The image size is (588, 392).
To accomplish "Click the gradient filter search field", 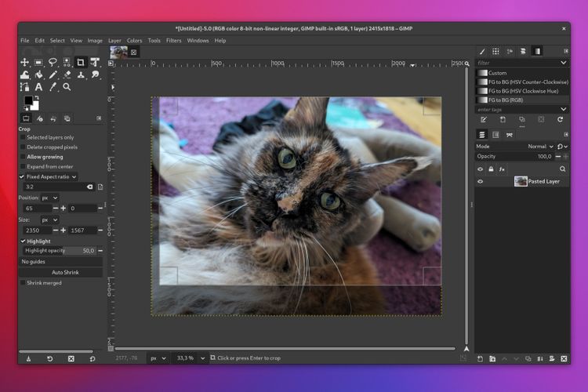I will click(517, 63).
